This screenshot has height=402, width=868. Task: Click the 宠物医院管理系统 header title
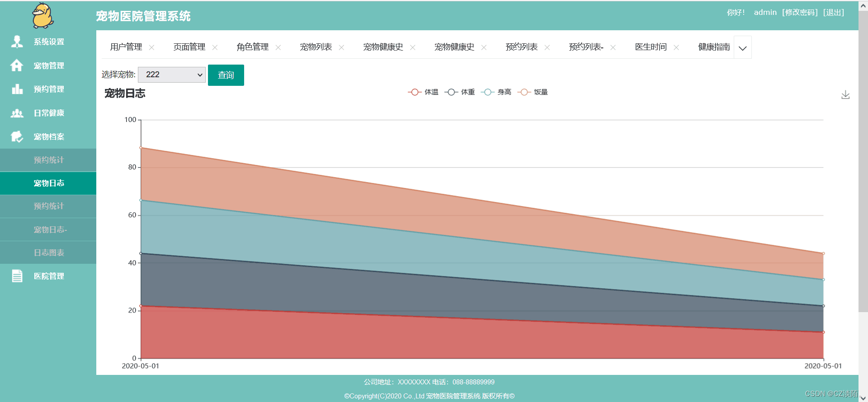[x=143, y=16]
